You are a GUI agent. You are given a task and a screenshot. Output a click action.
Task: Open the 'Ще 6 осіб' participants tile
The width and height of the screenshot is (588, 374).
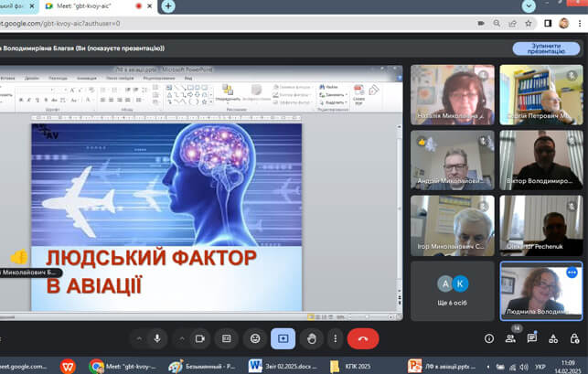point(452,291)
